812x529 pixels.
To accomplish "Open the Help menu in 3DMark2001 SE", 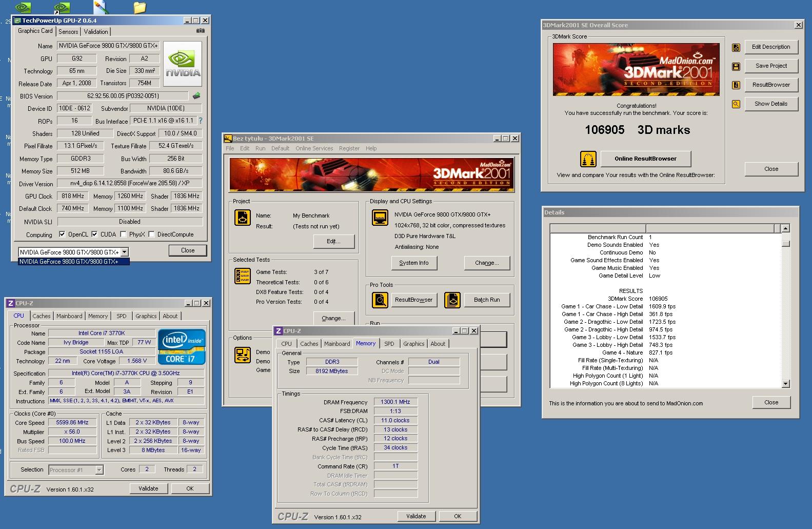I will click(x=371, y=148).
